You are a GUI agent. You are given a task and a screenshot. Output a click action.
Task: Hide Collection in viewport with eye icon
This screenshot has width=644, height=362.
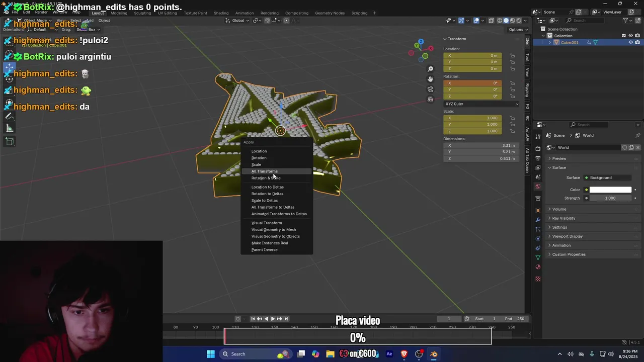point(630,36)
